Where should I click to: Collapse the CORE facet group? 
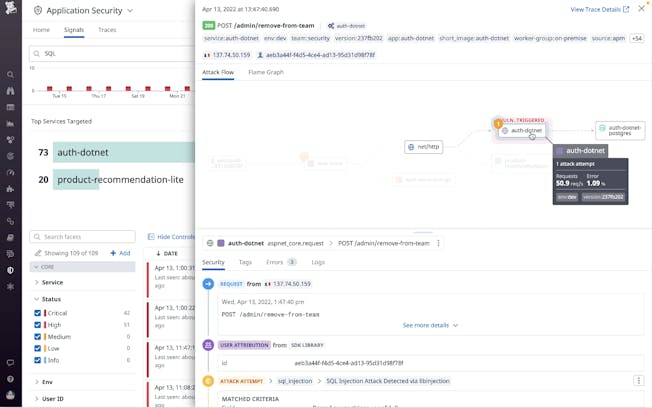click(82, 267)
